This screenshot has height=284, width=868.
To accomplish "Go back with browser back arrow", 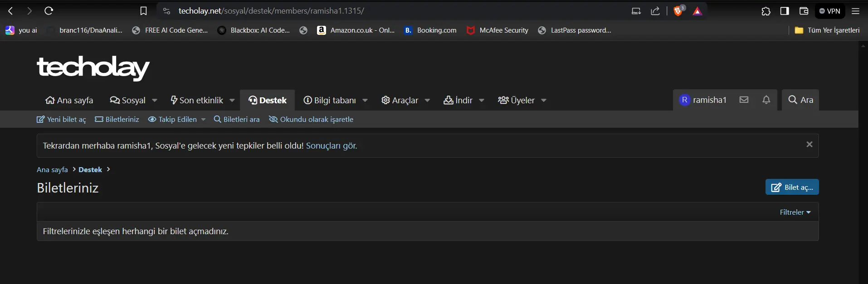I will 11,11.
